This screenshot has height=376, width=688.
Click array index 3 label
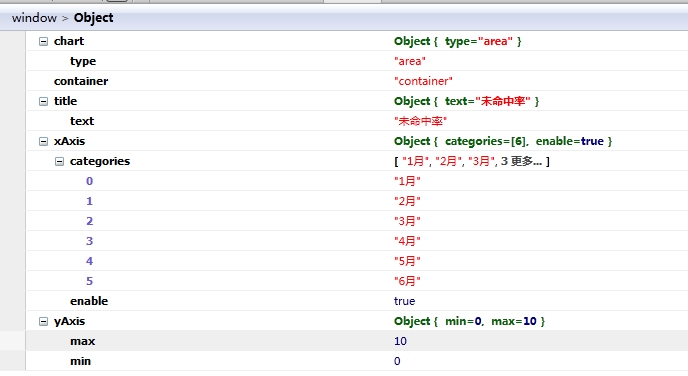click(90, 241)
